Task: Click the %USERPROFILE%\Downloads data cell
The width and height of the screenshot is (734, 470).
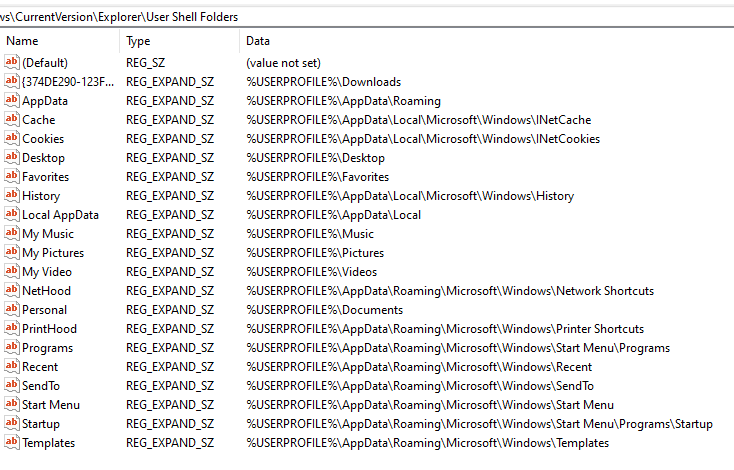Action: point(323,82)
